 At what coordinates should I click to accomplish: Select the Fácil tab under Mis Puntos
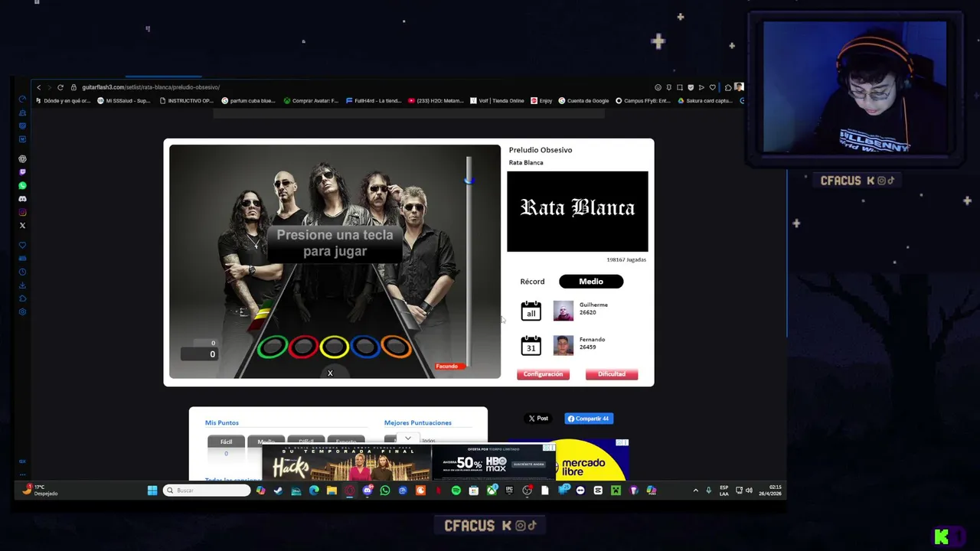pos(226,442)
